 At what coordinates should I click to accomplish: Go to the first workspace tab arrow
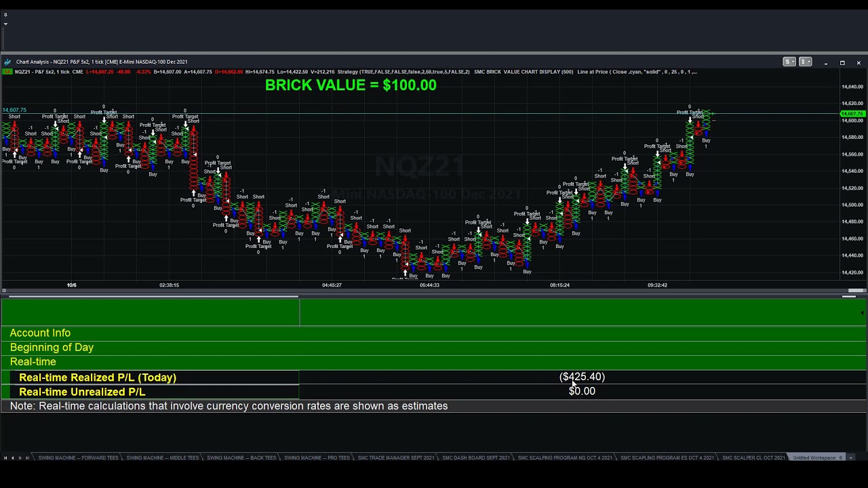[5, 457]
